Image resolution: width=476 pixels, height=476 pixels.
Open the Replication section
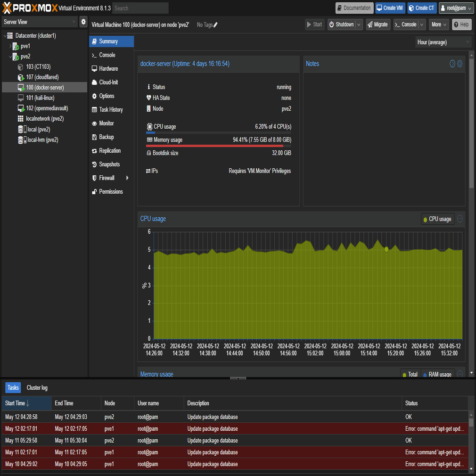click(111, 150)
